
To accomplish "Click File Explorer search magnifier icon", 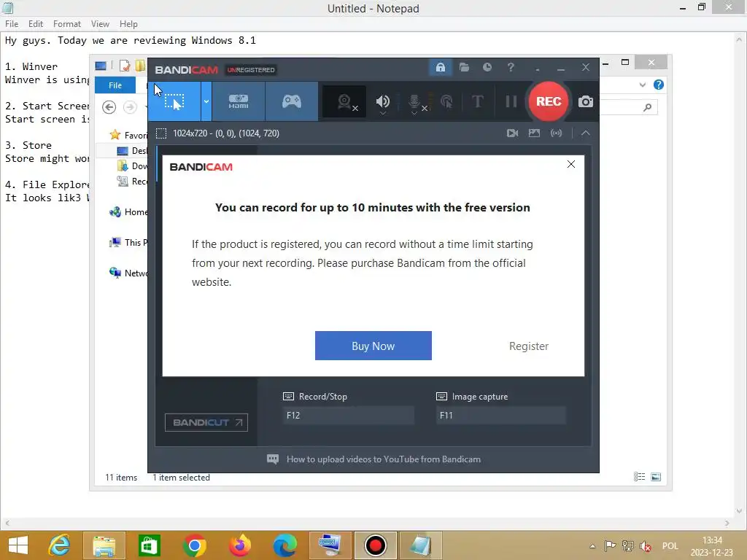I will click(x=647, y=108).
